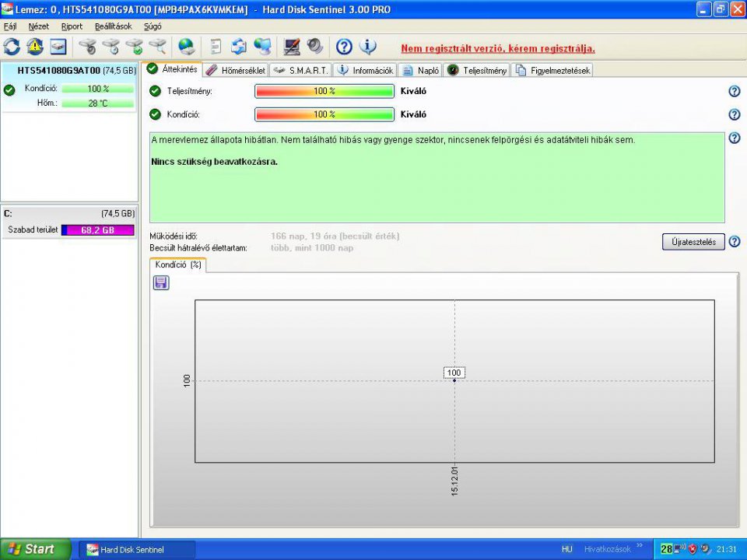Click the Windows Start button
The width and height of the screenshot is (747, 560).
36,549
